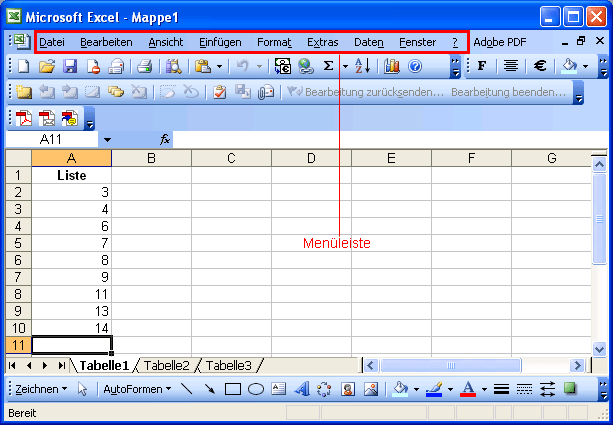Insert a hyperlink via globe icon
Image resolution: width=613 pixels, height=425 pixels.
pos(306,66)
